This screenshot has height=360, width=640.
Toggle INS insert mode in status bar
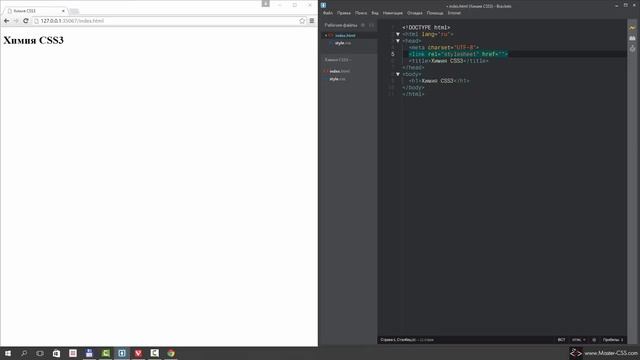[562, 340]
